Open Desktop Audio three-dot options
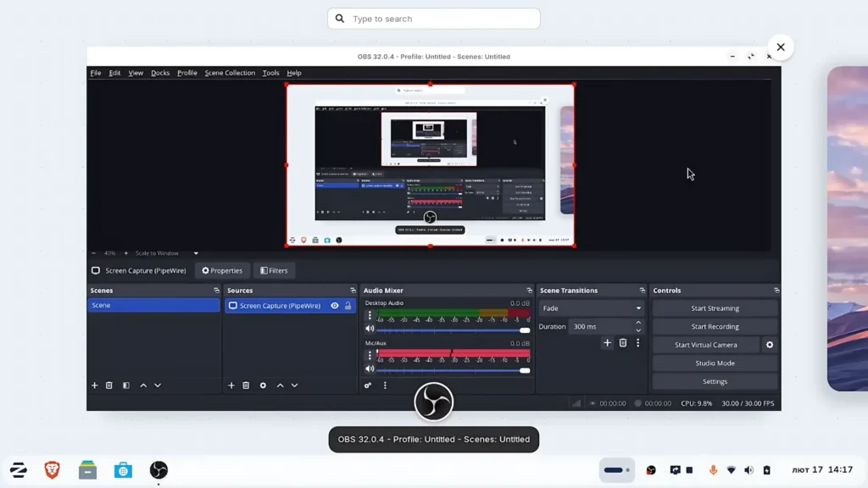Image resolution: width=868 pixels, height=488 pixels. click(370, 315)
